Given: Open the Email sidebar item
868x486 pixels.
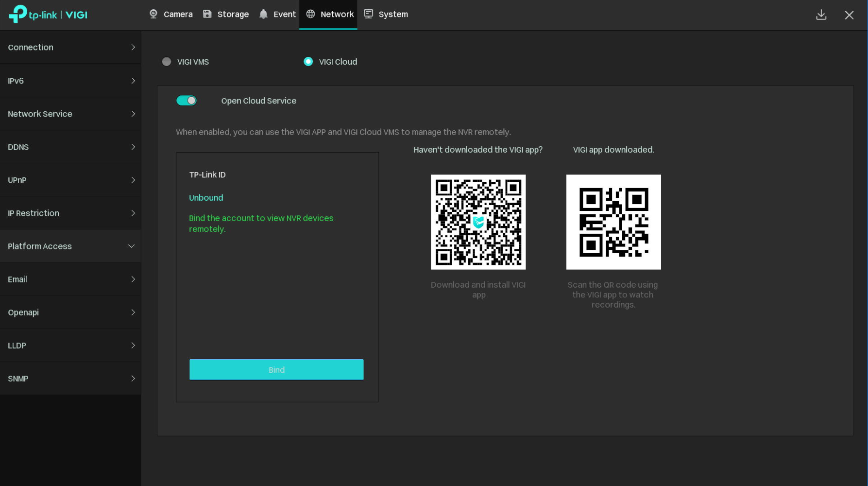Looking at the screenshot, I should point(70,279).
